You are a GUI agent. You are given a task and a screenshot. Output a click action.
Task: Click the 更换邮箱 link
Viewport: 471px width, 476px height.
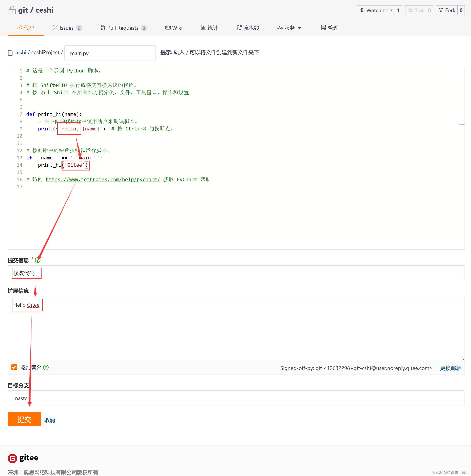pyautogui.click(x=451, y=368)
